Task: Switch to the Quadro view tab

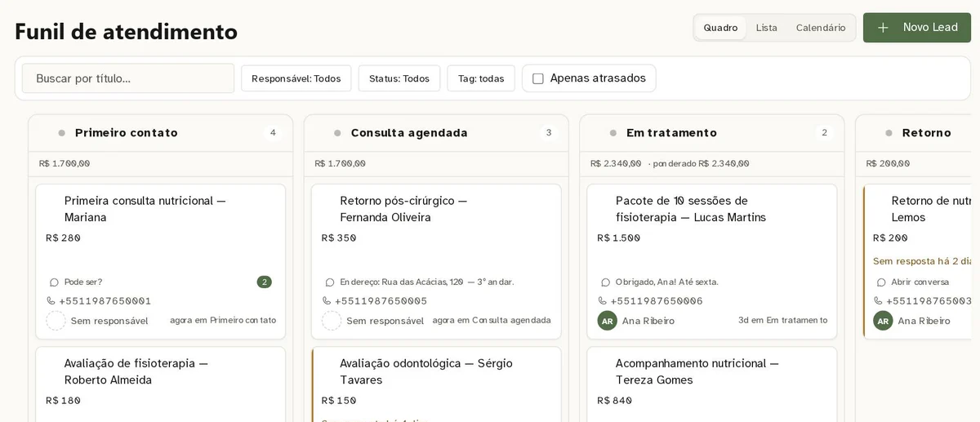Action: pos(720,28)
